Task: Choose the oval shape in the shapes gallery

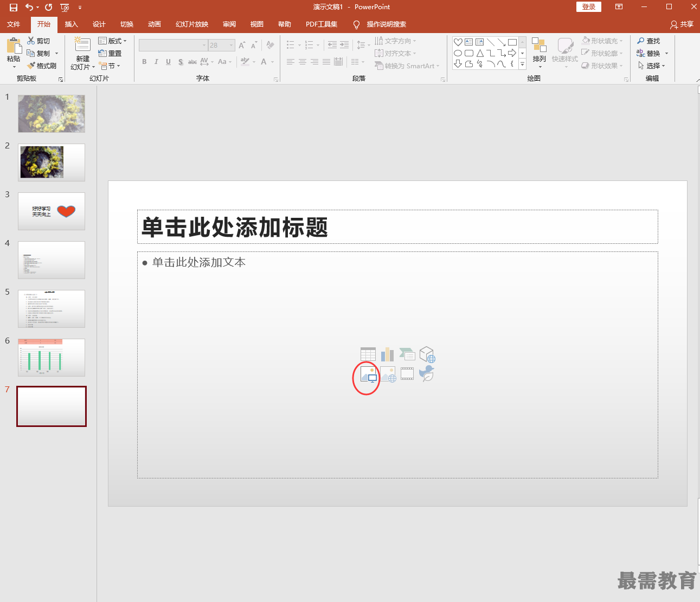Action: coord(458,53)
